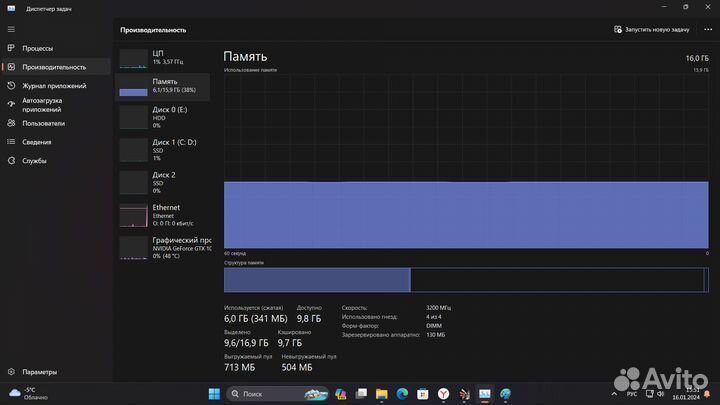Select the Память performance entry

[x=163, y=86]
